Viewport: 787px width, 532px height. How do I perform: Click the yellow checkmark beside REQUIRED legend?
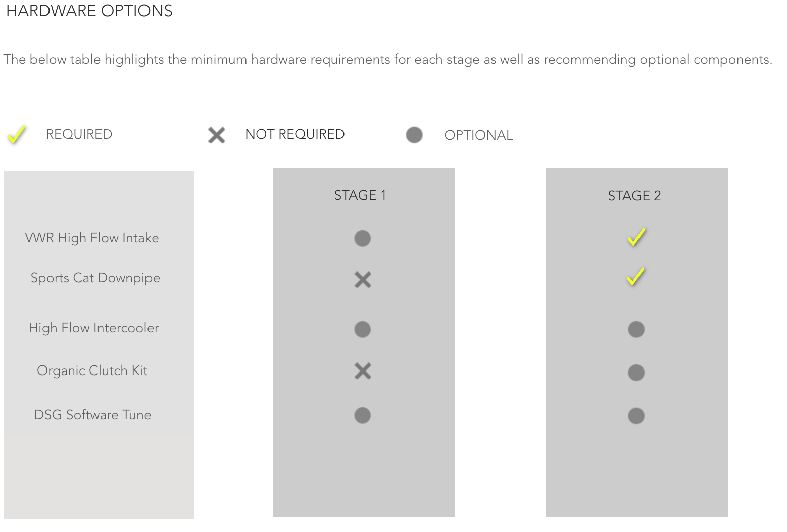[17, 135]
